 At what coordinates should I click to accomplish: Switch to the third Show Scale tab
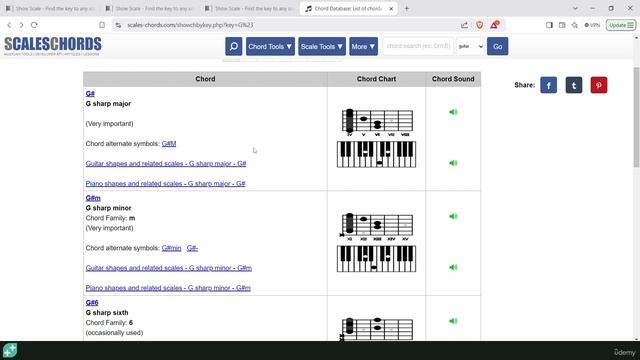click(249, 9)
